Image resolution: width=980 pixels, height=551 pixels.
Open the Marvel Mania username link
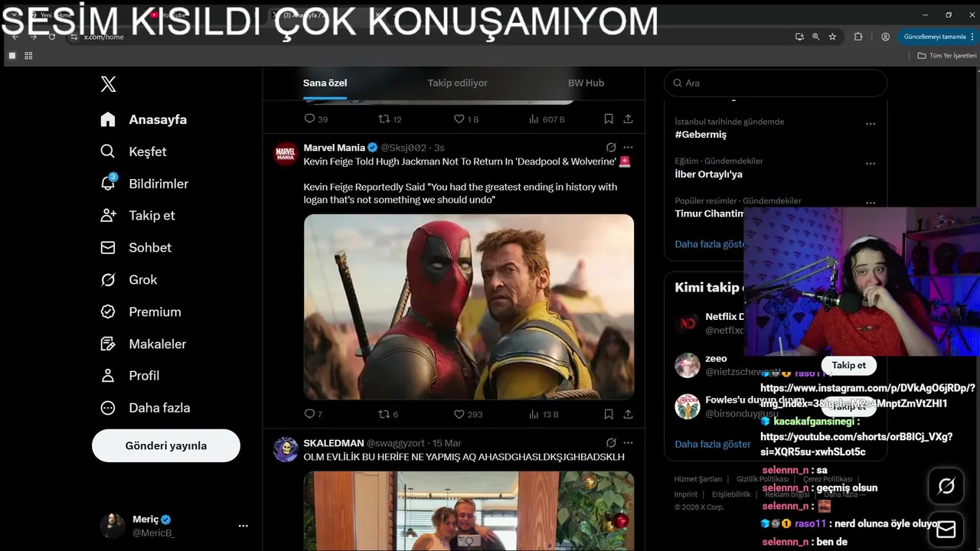click(x=334, y=148)
